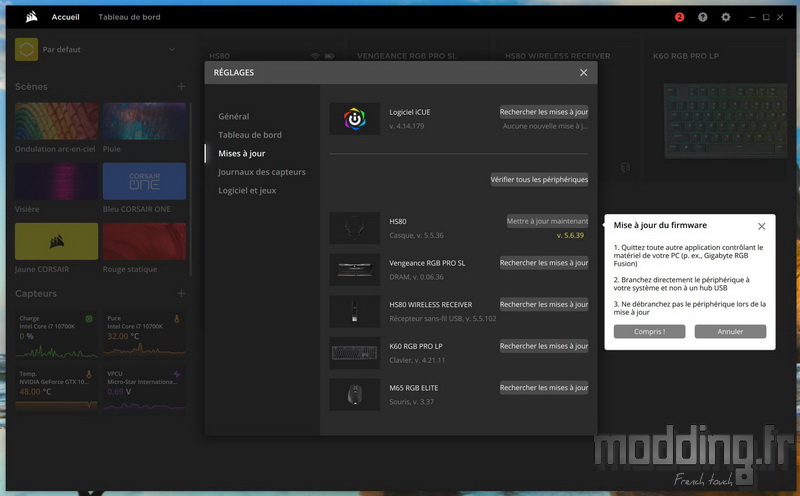Viewport: 800px width, 496px height.
Task: Click Mettre à jour maintenant for HS80
Action: click(547, 221)
